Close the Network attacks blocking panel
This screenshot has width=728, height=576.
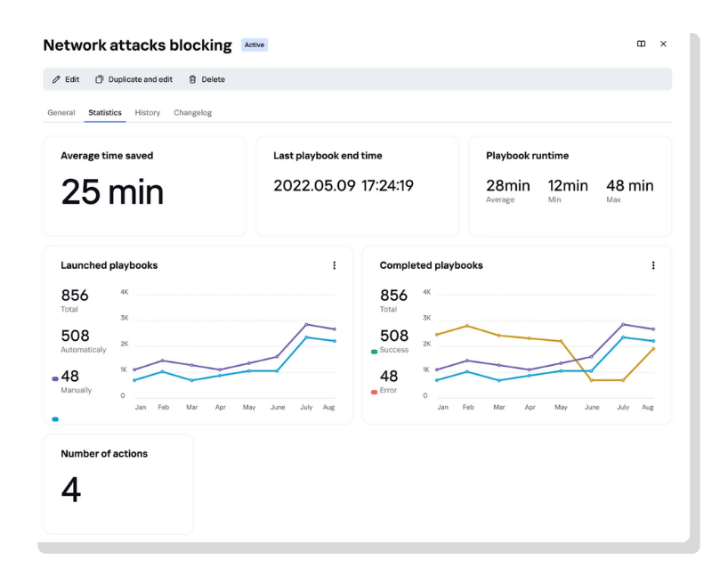pyautogui.click(x=663, y=44)
